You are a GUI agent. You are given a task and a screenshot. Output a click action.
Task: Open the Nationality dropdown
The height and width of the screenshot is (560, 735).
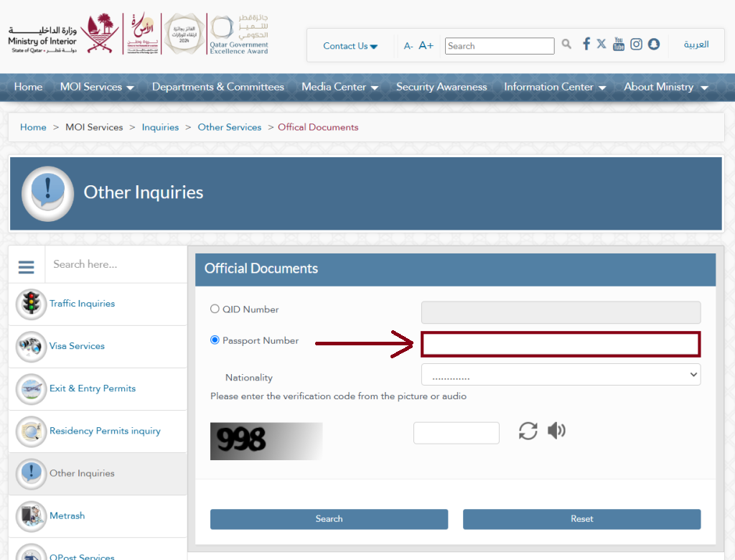click(561, 375)
